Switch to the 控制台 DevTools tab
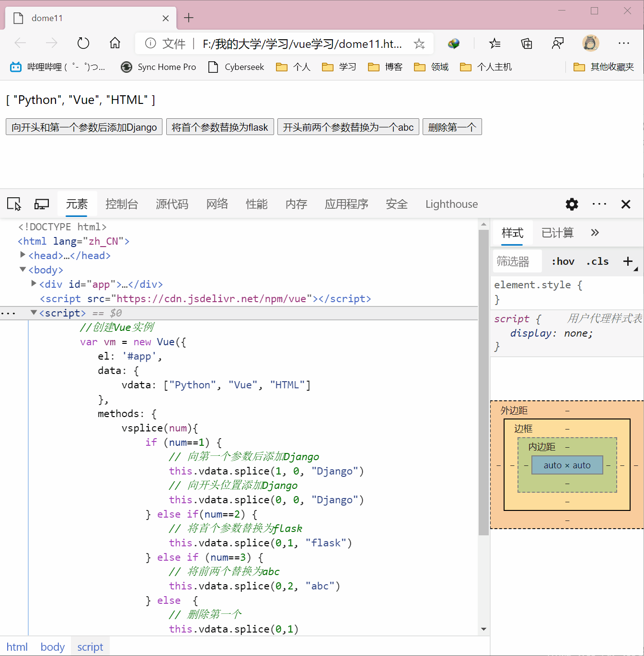The width and height of the screenshot is (644, 656). 122,204
